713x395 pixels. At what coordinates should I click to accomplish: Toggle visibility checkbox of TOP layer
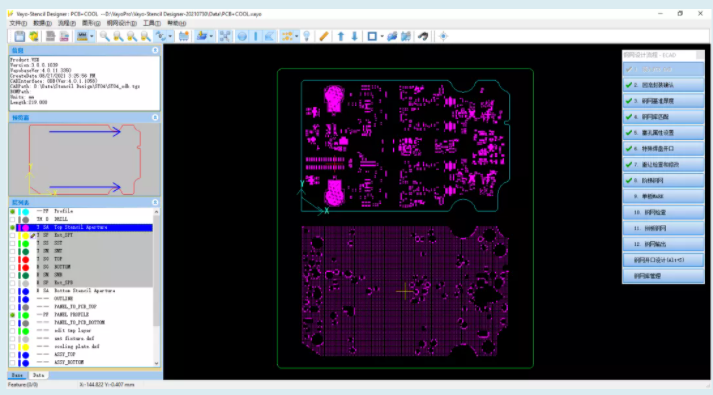pos(12,259)
